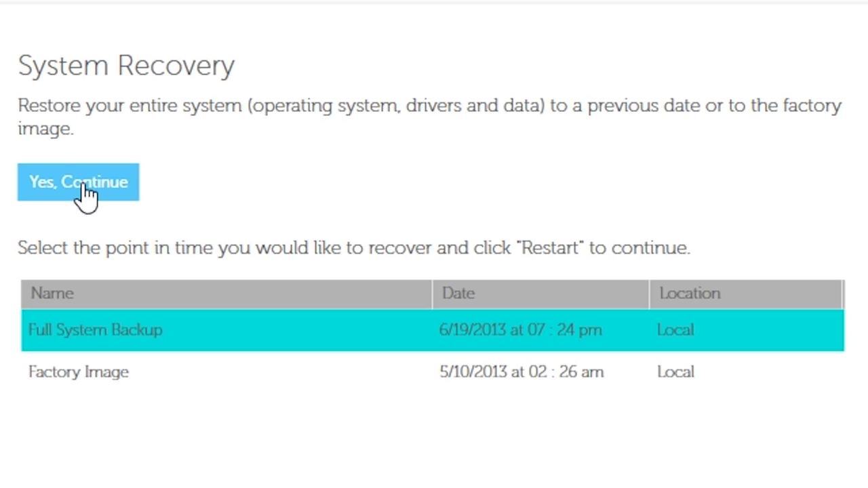Click the 6/19/2013 backup date cell
Image resolution: width=868 pixels, height=488 pixels.
(520, 330)
